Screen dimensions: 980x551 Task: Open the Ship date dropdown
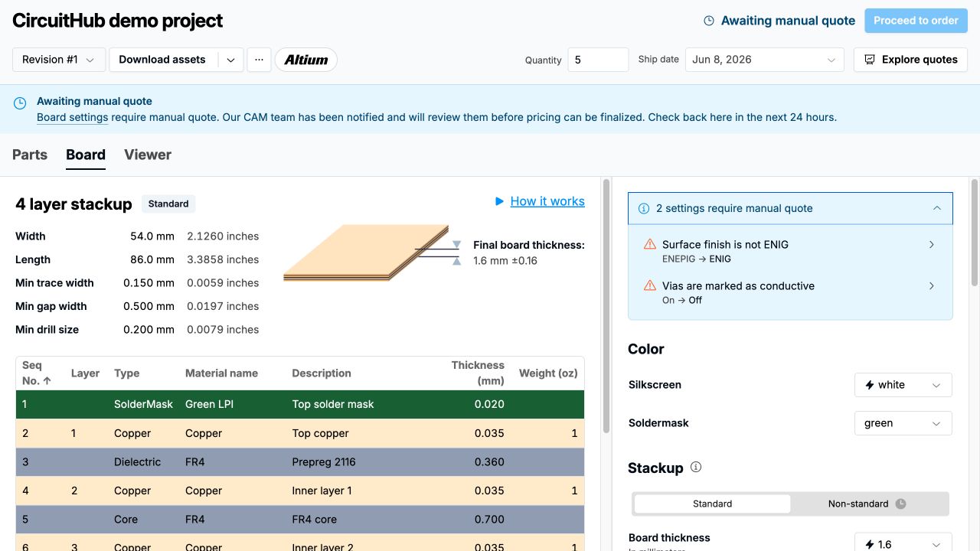pyautogui.click(x=764, y=60)
